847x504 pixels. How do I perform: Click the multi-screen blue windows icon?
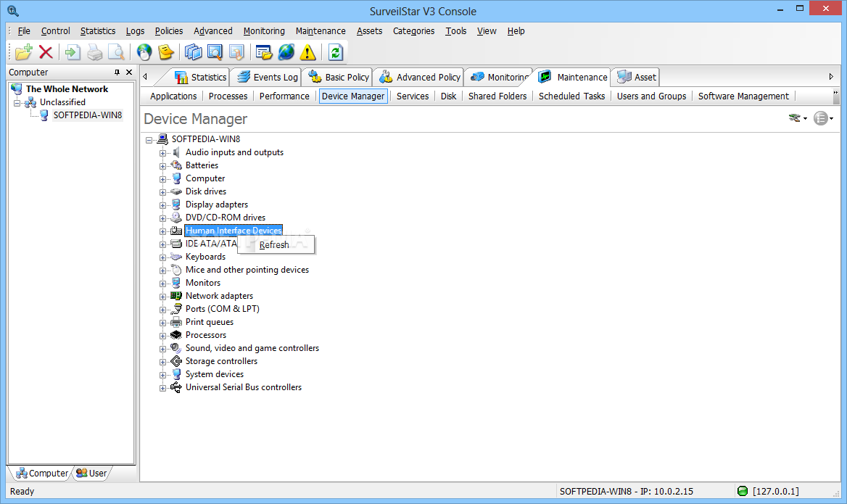point(194,52)
